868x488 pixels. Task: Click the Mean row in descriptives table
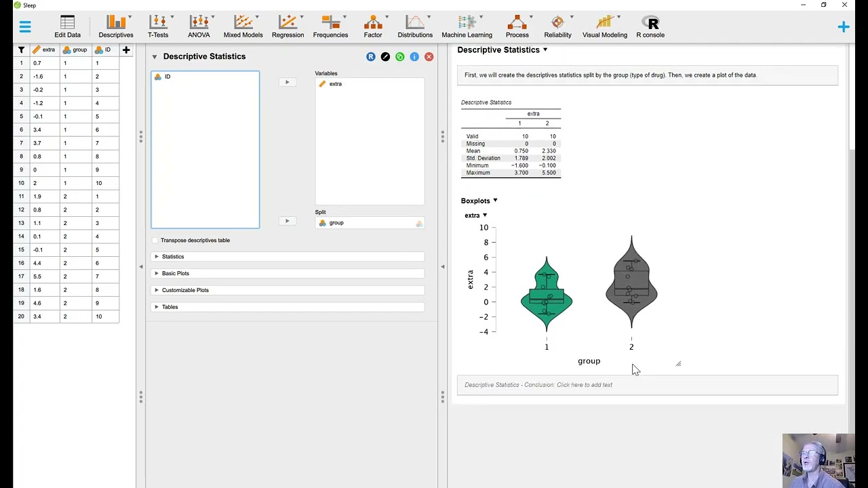[511, 151]
